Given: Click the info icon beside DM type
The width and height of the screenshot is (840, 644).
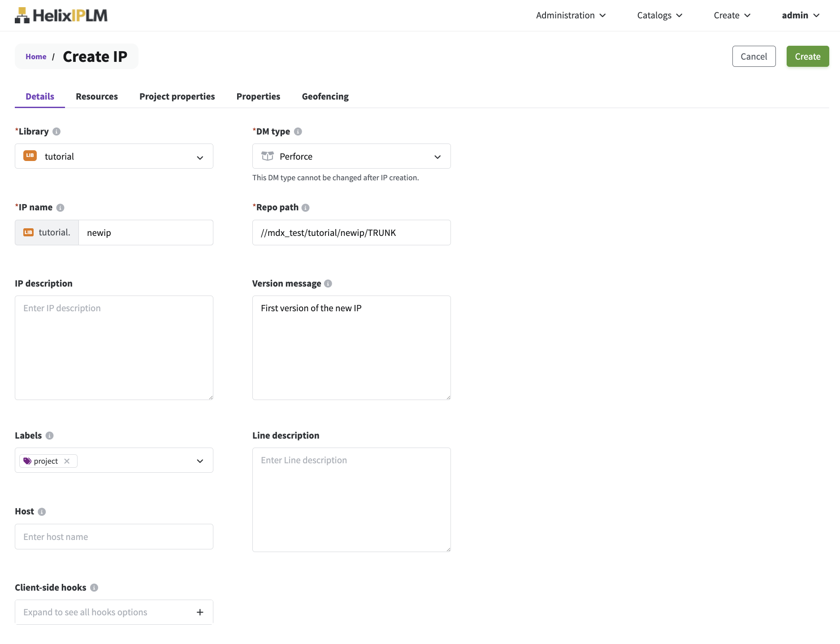Looking at the screenshot, I should coord(298,131).
